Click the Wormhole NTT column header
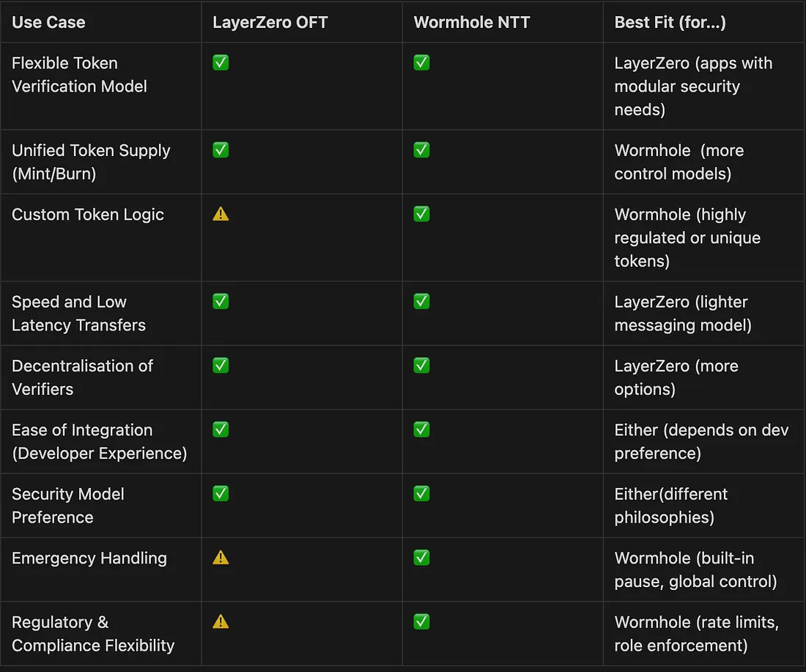This screenshot has height=672, width=806. coord(472,22)
